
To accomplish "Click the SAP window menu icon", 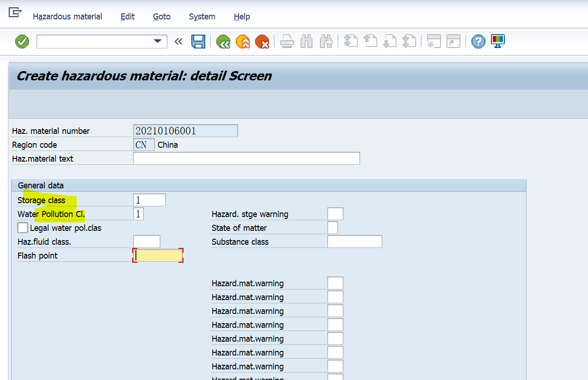I will pyautogui.click(x=15, y=12).
